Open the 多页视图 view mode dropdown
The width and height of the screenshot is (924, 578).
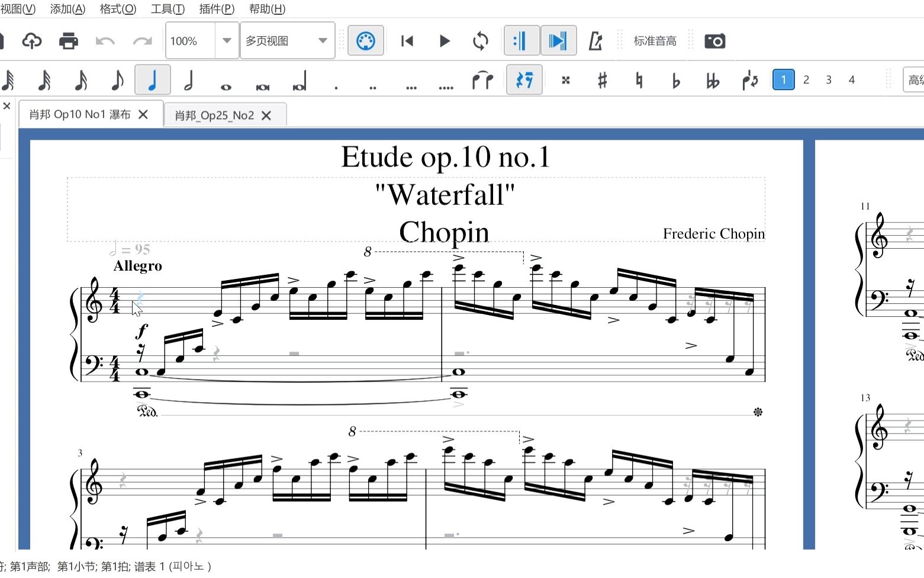(288, 41)
